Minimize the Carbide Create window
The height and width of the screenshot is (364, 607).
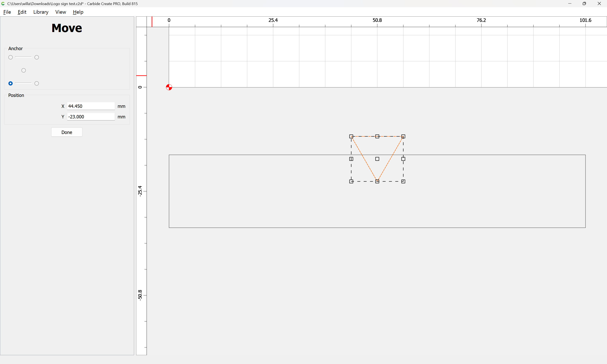coord(570,4)
